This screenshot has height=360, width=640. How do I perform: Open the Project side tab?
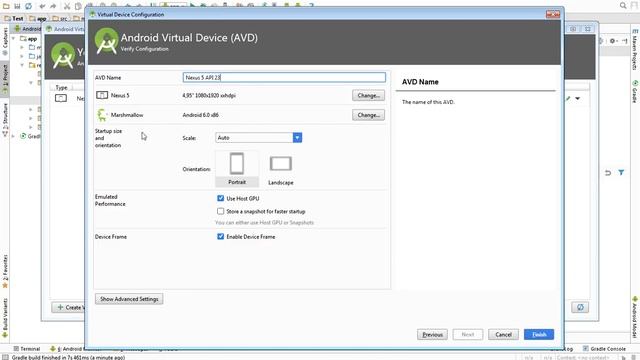tap(5, 80)
